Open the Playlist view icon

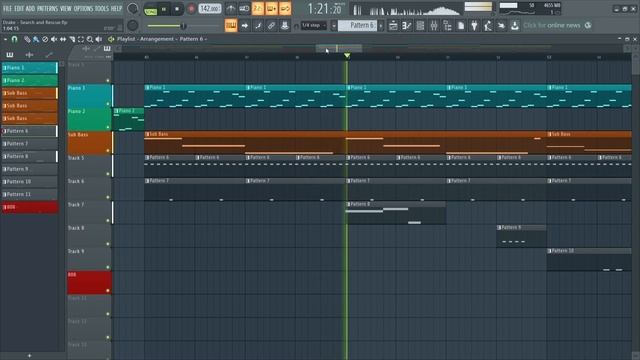pos(393,26)
